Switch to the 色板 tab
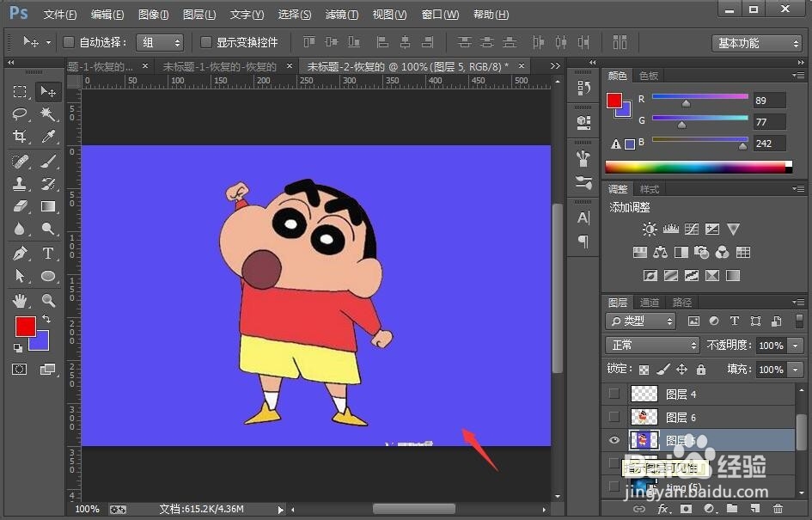 (649, 76)
